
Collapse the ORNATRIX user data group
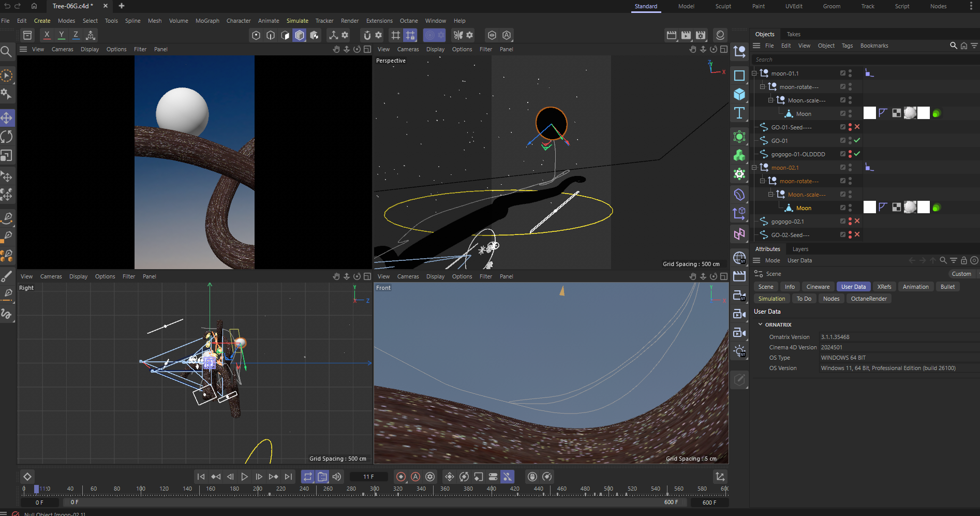pos(760,325)
